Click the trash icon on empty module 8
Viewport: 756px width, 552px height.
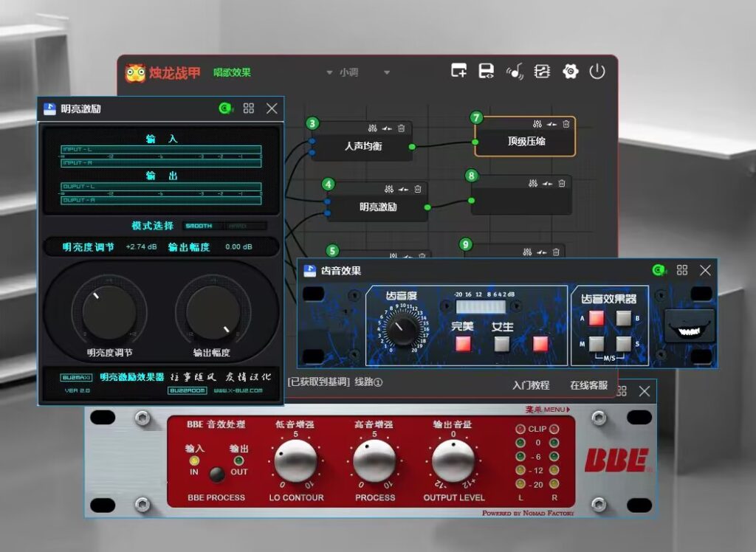562,183
